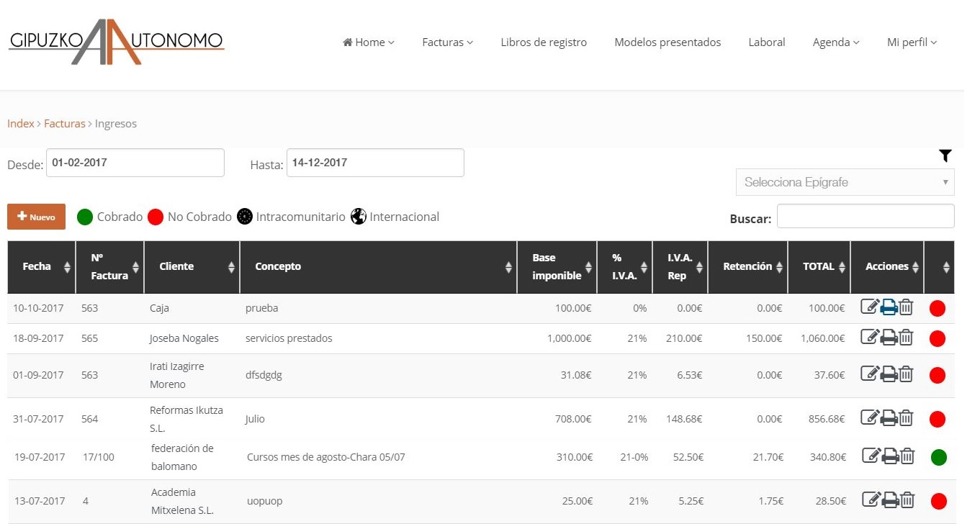Open the Selecciona Epígrafe dropdown
Screen dimensions: 980x524
coord(845,182)
